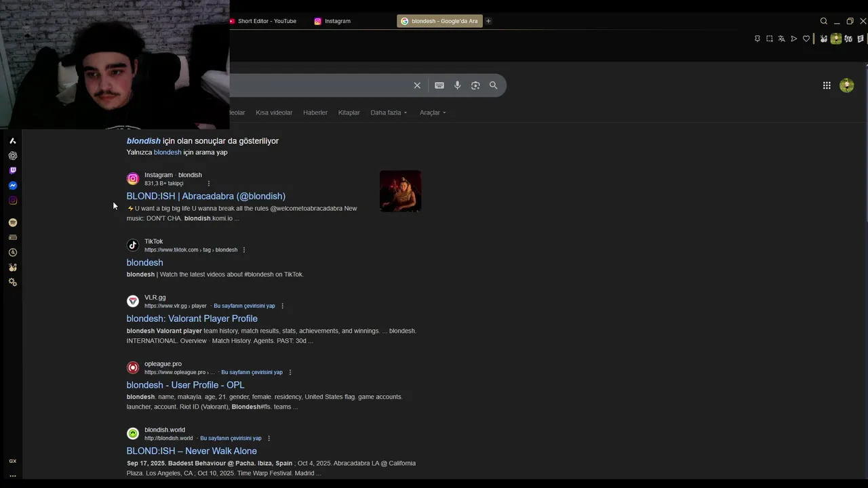Start voice search with microphone icon
868x488 pixels.
(457, 85)
